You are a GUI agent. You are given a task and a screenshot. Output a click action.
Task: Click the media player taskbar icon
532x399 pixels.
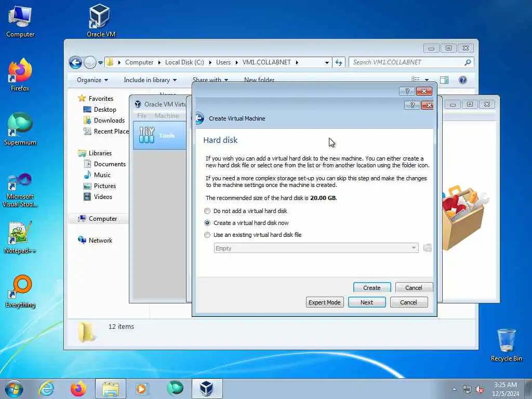click(x=141, y=389)
